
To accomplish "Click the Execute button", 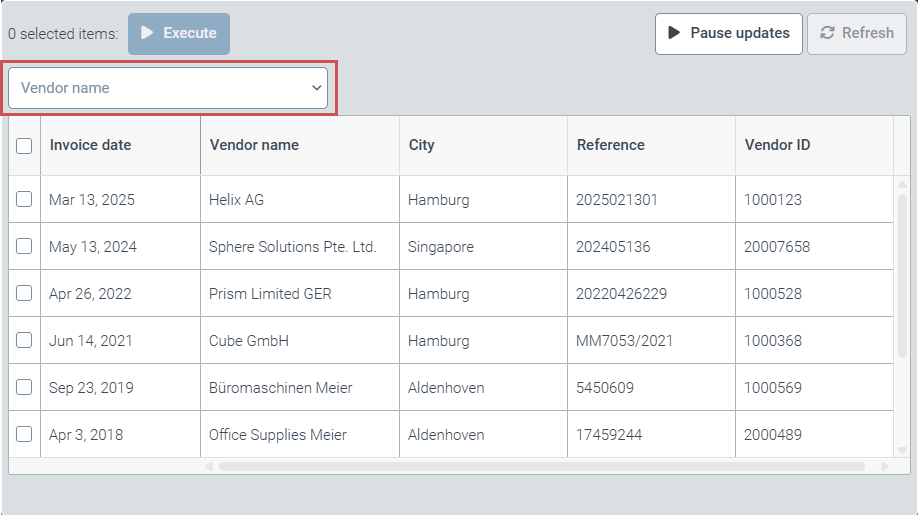I will click(179, 33).
